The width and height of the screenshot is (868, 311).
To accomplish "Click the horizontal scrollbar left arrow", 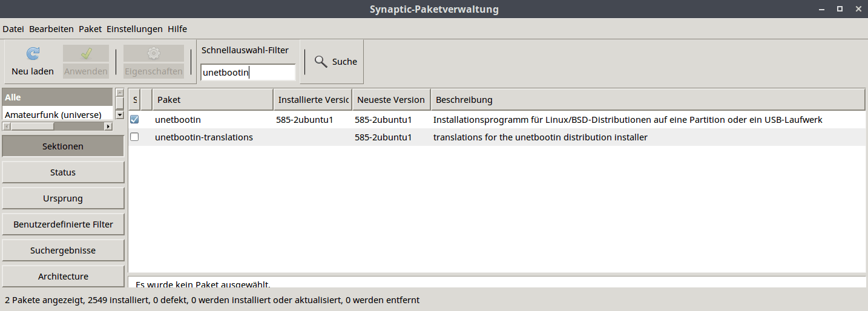I will 7,126.
